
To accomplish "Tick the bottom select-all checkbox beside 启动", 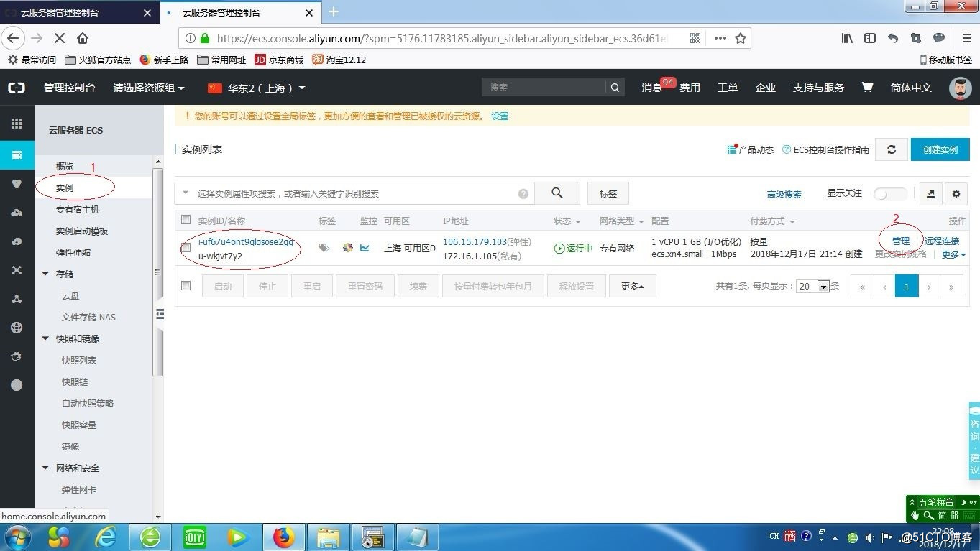I will 186,285.
